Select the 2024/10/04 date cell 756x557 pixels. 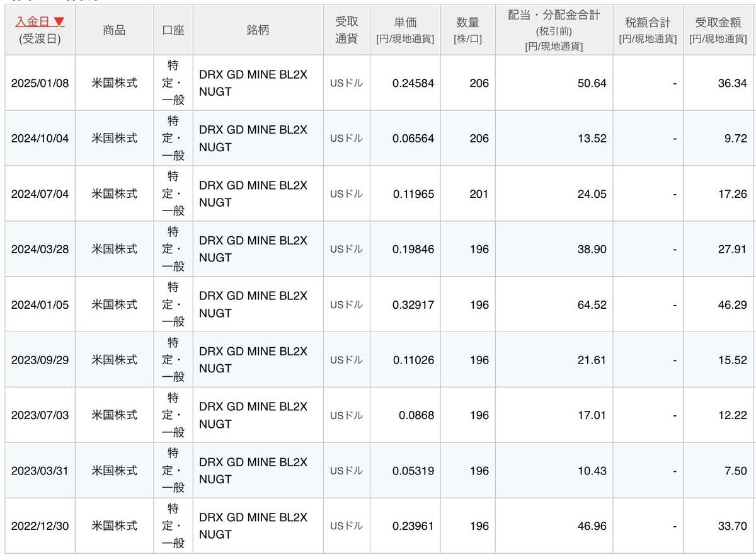coord(40,139)
